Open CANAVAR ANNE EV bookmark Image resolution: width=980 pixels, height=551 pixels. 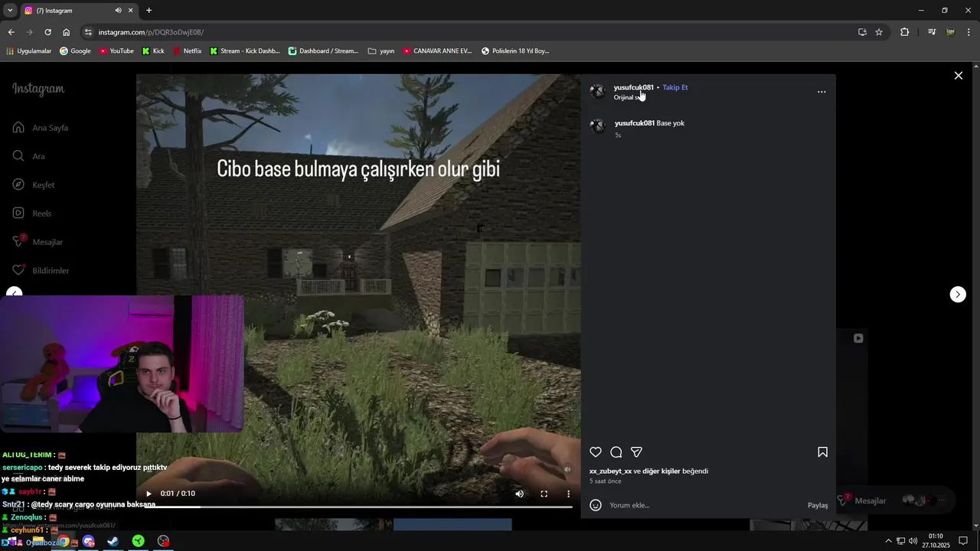[x=437, y=51]
